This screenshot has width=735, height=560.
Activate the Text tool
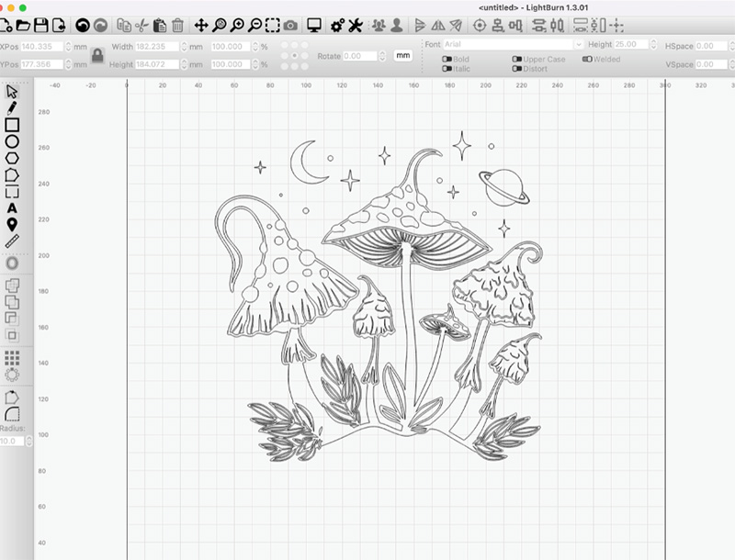click(12, 208)
